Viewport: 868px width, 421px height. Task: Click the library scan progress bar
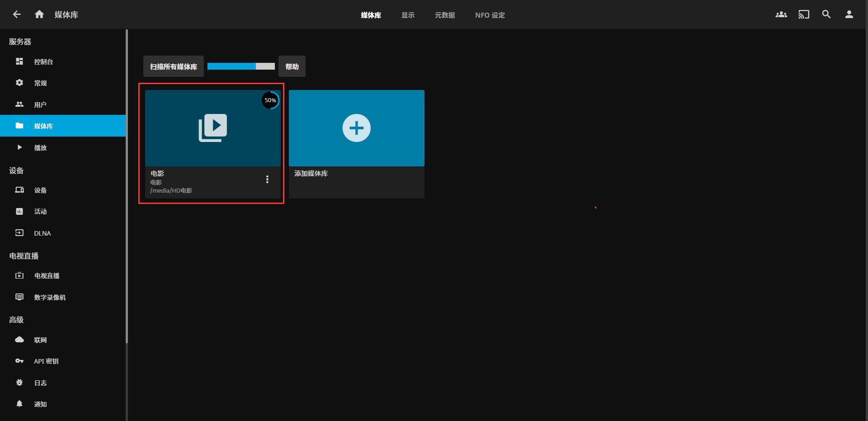[x=241, y=66]
